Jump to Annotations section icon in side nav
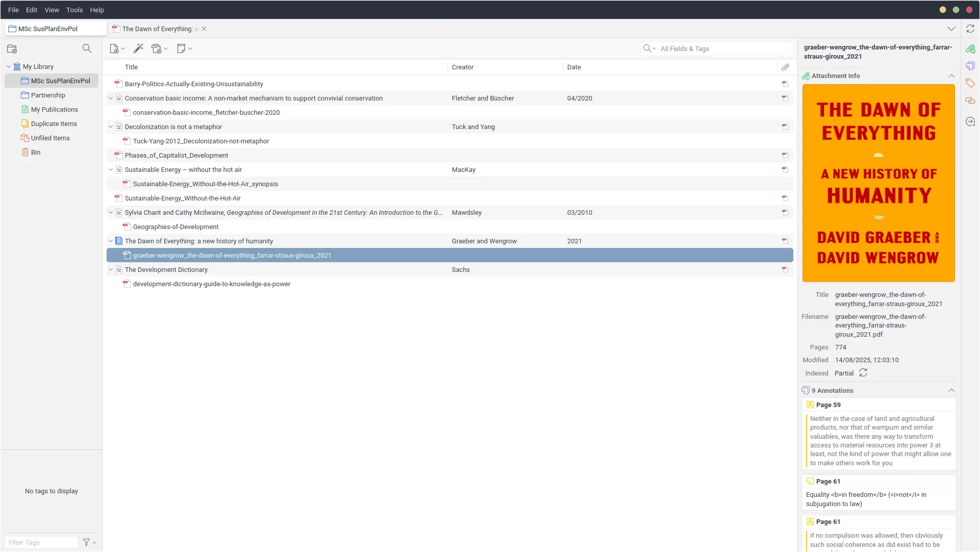This screenshot has height=552, width=980. [x=970, y=66]
